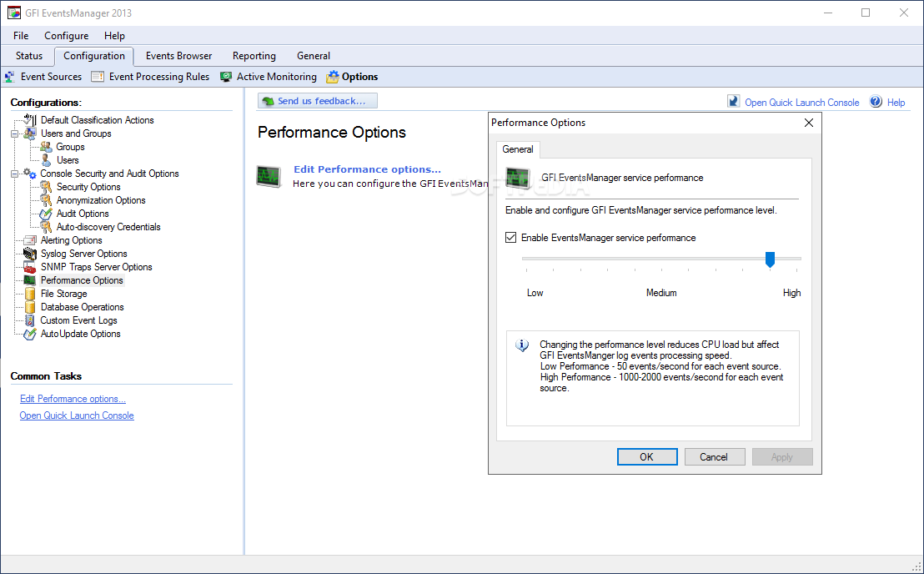Open the Help menu
Screen dimensions: 924x574
[x=114, y=35]
